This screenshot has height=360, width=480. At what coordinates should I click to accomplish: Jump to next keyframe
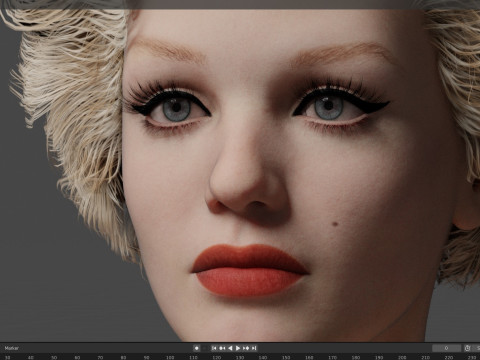246,348
